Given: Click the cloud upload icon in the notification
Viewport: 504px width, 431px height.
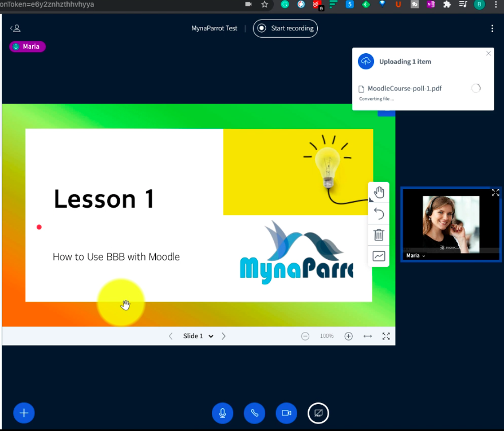Looking at the screenshot, I should coord(366,61).
